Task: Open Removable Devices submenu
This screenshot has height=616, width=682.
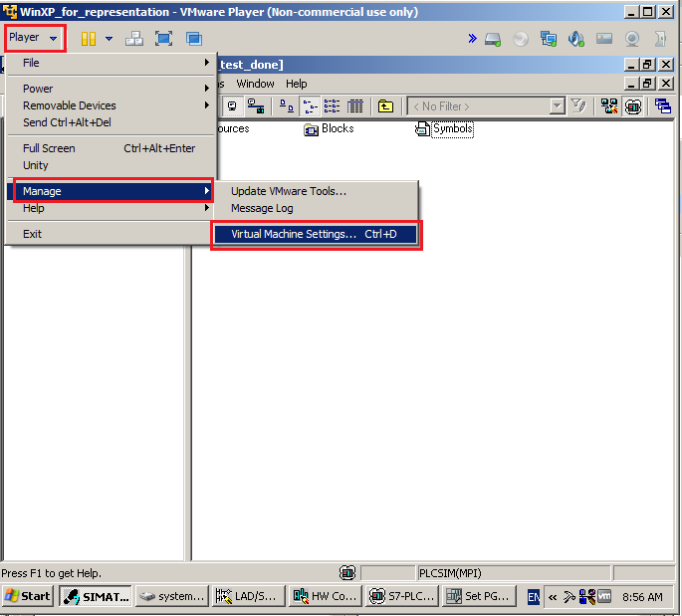Action: point(112,105)
